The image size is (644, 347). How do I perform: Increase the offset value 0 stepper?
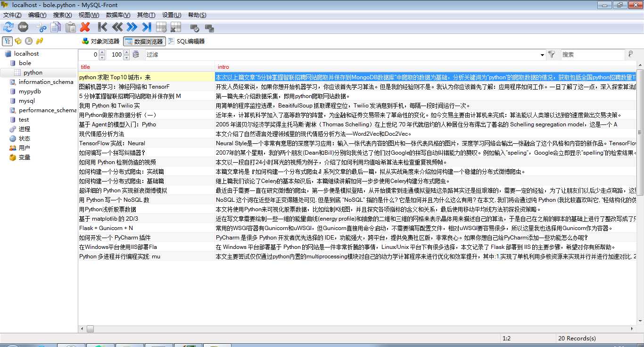102,52
